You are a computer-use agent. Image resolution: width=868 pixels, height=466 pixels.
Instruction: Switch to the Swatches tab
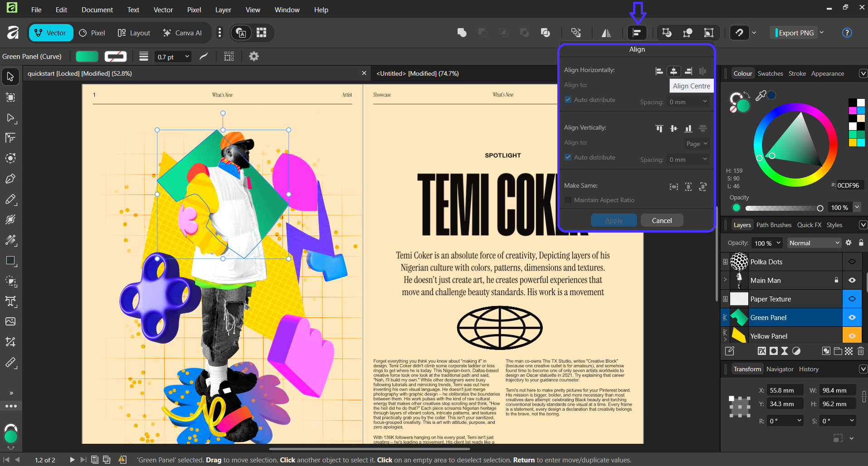[770, 73]
